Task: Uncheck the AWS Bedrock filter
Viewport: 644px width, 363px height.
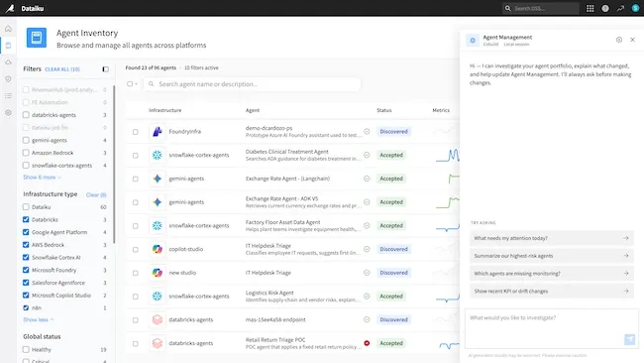Action: 26,245
